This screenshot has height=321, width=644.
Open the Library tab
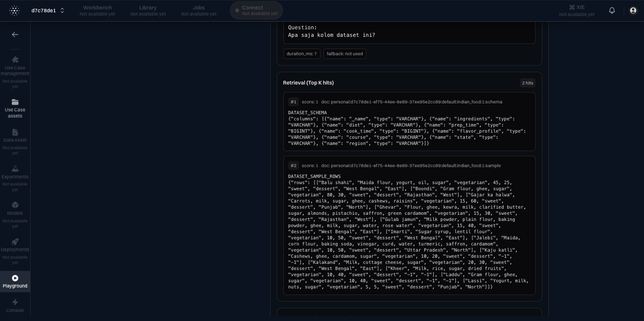pos(148,10)
